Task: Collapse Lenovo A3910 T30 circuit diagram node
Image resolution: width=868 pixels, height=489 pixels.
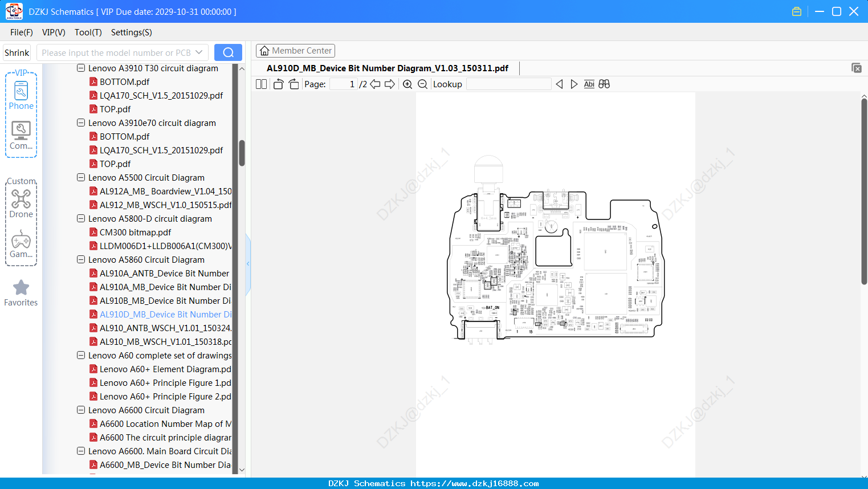Action: pos(81,68)
